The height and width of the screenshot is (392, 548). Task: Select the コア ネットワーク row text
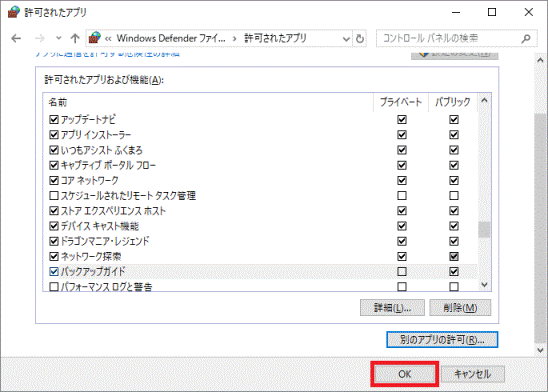[89, 181]
